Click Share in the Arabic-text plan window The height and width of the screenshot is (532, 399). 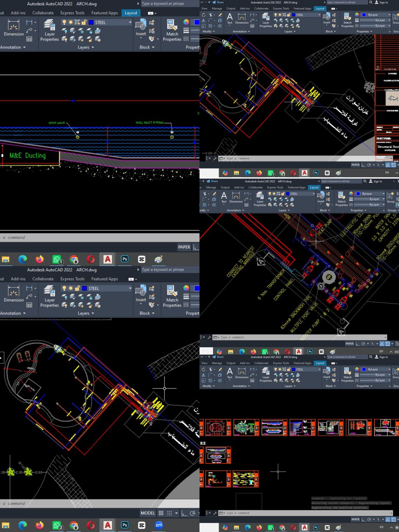[x=218, y=2]
